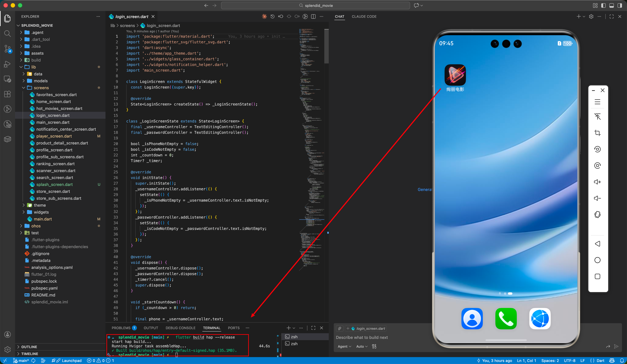Click the editor vertical scrollbar thumb
The width and height of the screenshot is (627, 364).
coord(326,46)
